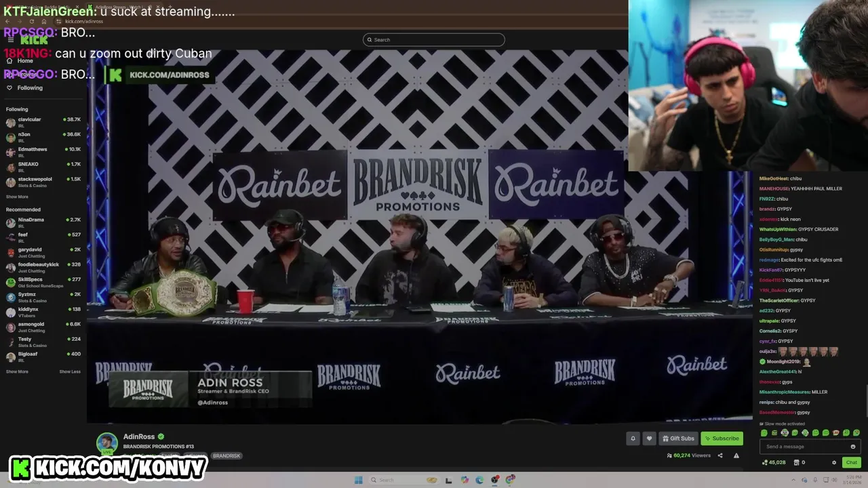
Task: Open SNEAKO channel in sidebar
Action: coord(43,167)
